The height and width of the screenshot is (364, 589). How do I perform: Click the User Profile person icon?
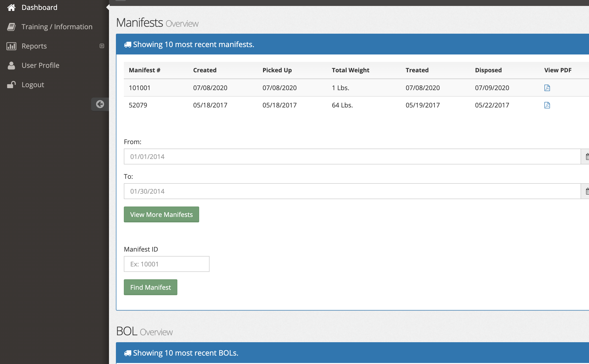tap(11, 65)
